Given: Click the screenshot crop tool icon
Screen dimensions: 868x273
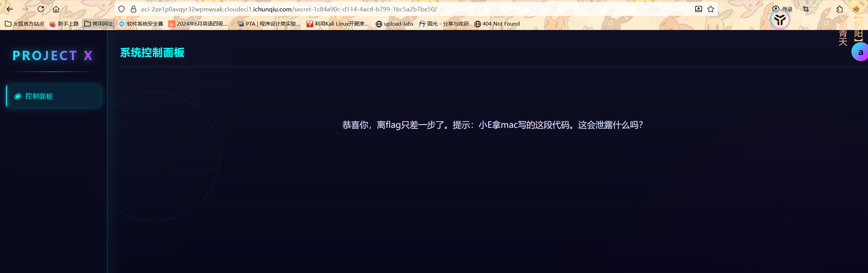Looking at the screenshot, I should pos(806,9).
